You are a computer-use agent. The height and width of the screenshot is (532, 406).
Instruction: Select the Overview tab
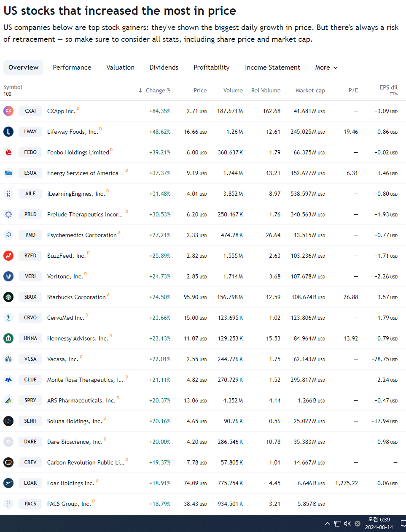23,68
